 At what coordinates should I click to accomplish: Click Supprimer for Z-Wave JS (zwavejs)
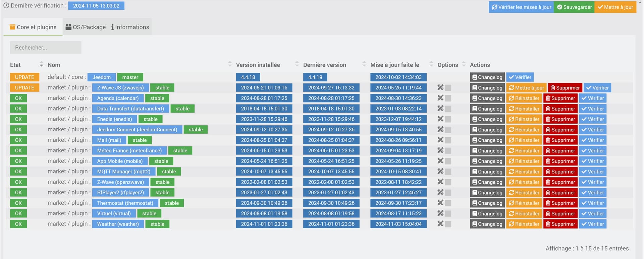click(565, 88)
